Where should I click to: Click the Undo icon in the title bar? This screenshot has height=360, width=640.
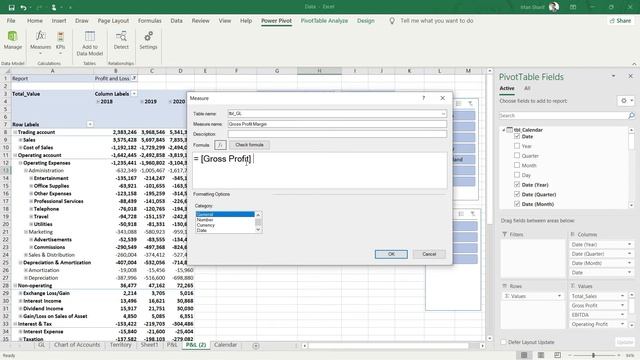[24, 7]
